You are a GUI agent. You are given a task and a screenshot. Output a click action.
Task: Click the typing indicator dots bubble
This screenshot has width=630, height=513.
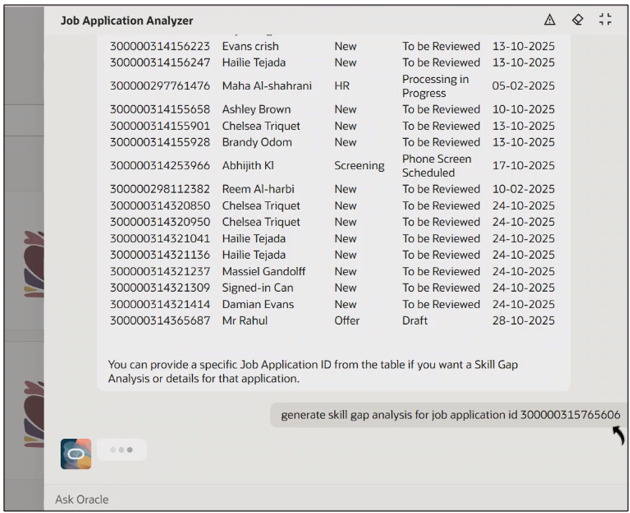pyautogui.click(x=122, y=450)
